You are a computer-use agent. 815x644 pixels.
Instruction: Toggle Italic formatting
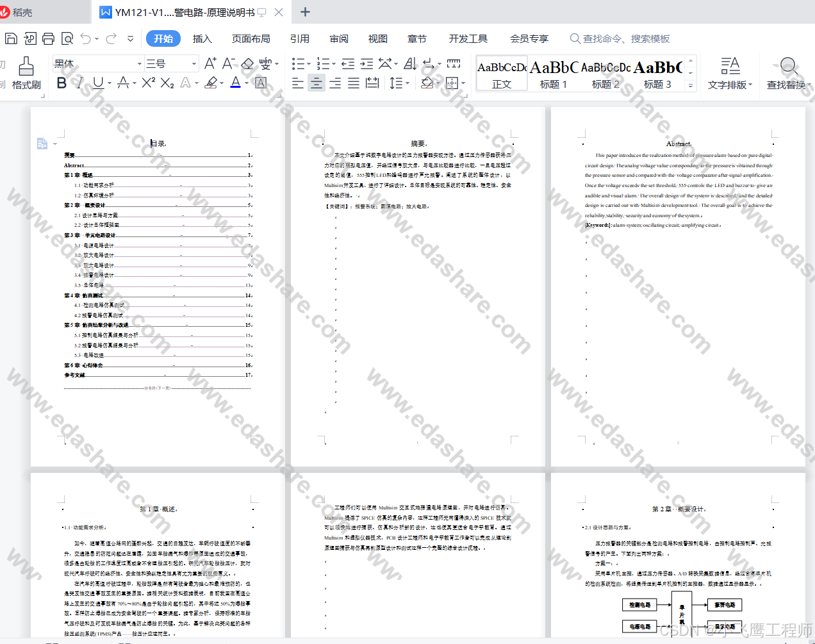pos(79,83)
